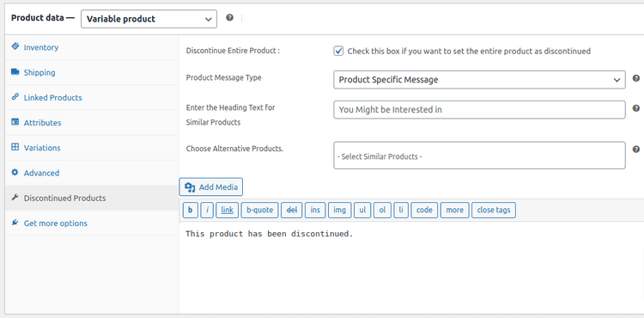Click the li list item button
This screenshot has height=318, width=644.
pyautogui.click(x=401, y=210)
